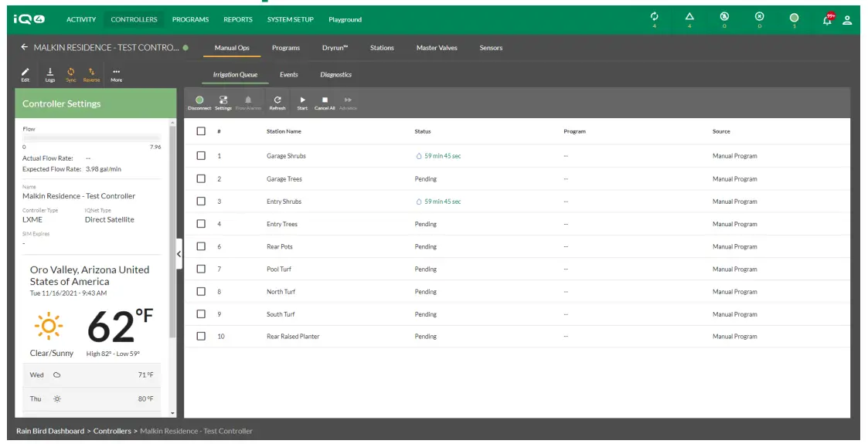The image size is (868, 444).
Task: Open the irrigation queue Settings icon
Action: (223, 100)
